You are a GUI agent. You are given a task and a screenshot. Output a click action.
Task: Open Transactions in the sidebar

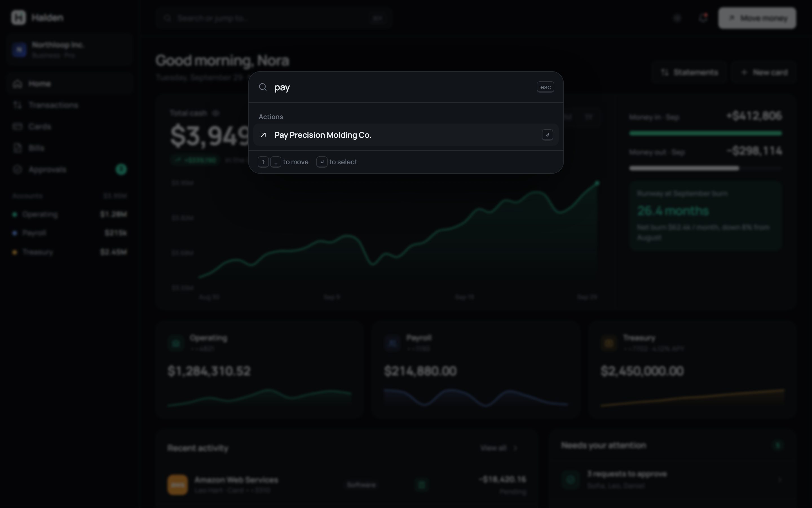70,105
